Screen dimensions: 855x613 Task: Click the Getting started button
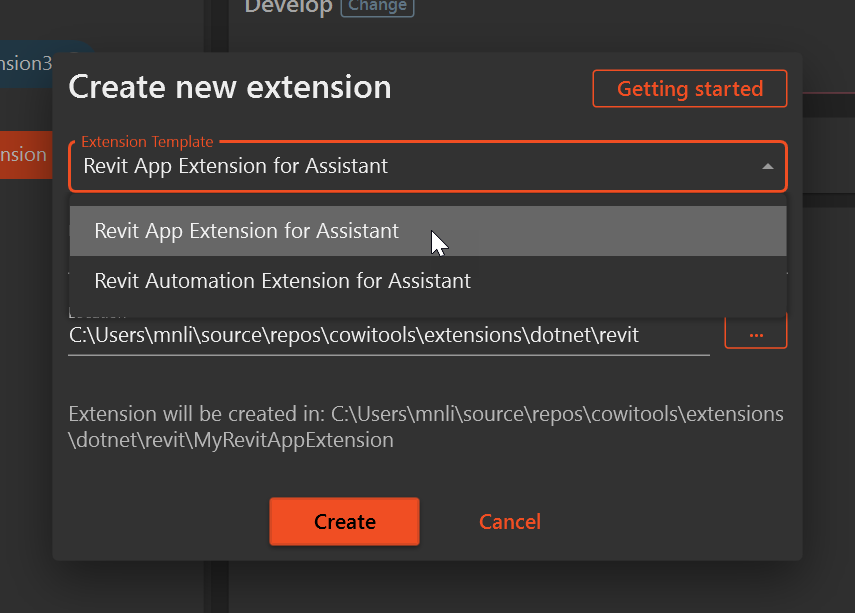tap(689, 88)
